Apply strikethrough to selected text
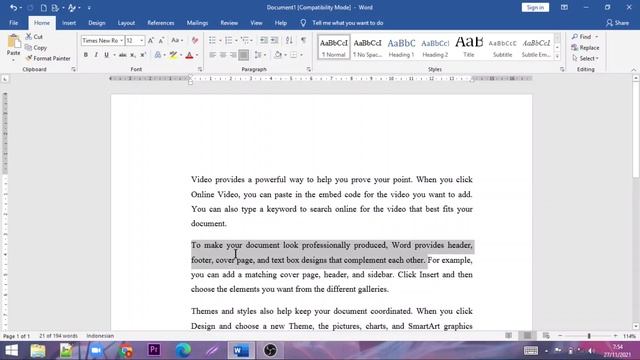Screen dimensions: 640x360 (x=122, y=55)
